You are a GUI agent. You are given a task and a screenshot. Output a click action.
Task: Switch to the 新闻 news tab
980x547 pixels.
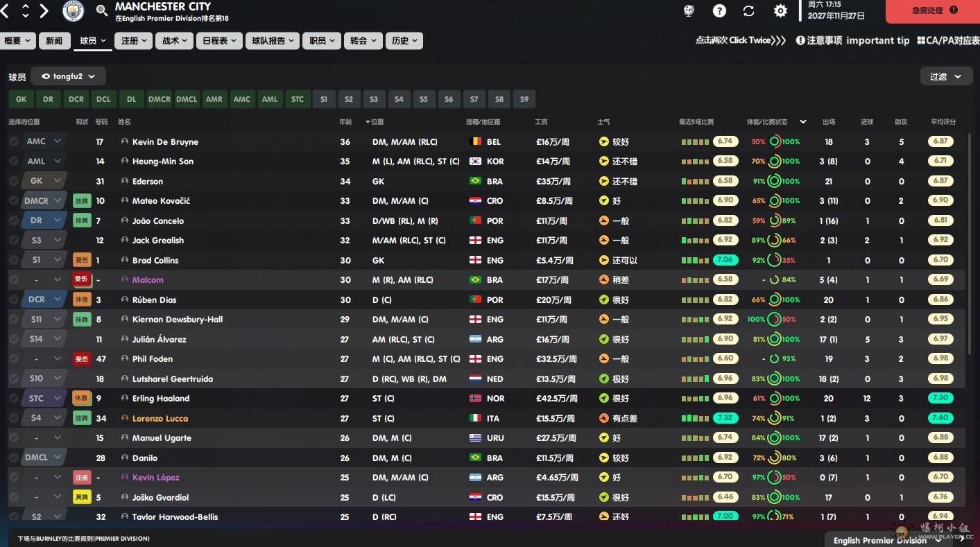click(54, 41)
